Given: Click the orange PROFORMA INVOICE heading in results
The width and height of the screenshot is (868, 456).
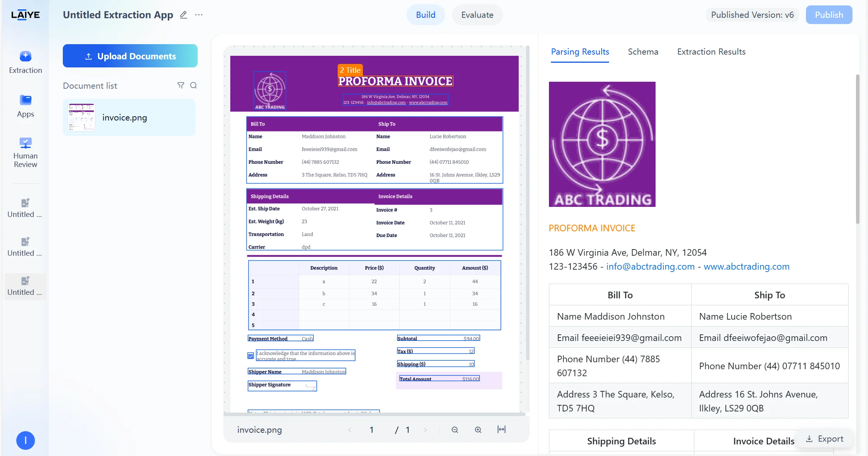Looking at the screenshot, I should (x=592, y=228).
